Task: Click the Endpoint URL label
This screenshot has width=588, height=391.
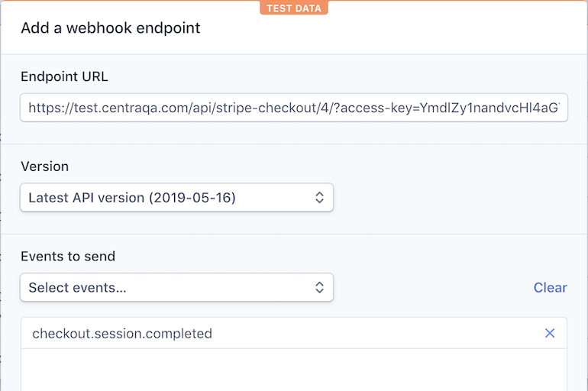Action: 65,76
